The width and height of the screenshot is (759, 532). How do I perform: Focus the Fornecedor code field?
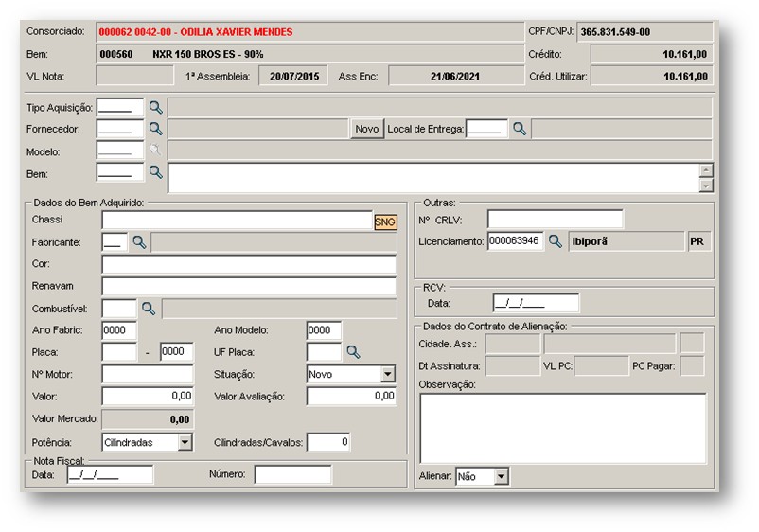pyautogui.click(x=120, y=129)
